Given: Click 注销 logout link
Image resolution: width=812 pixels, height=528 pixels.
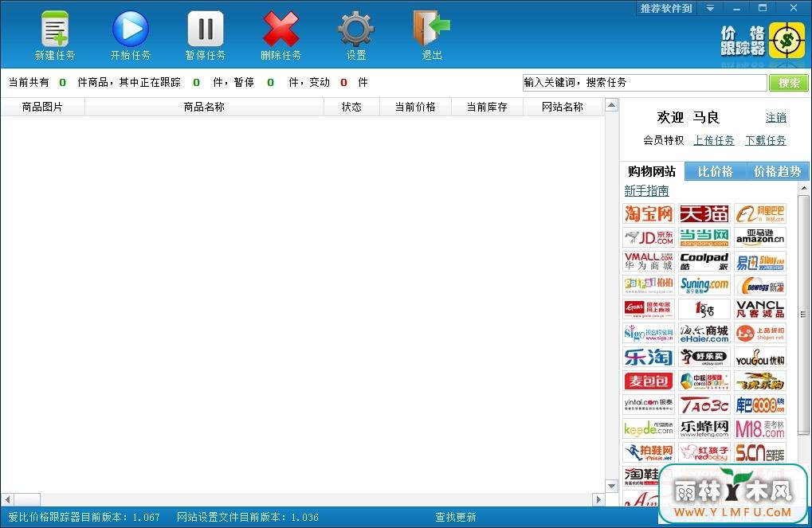Looking at the screenshot, I should [x=776, y=118].
